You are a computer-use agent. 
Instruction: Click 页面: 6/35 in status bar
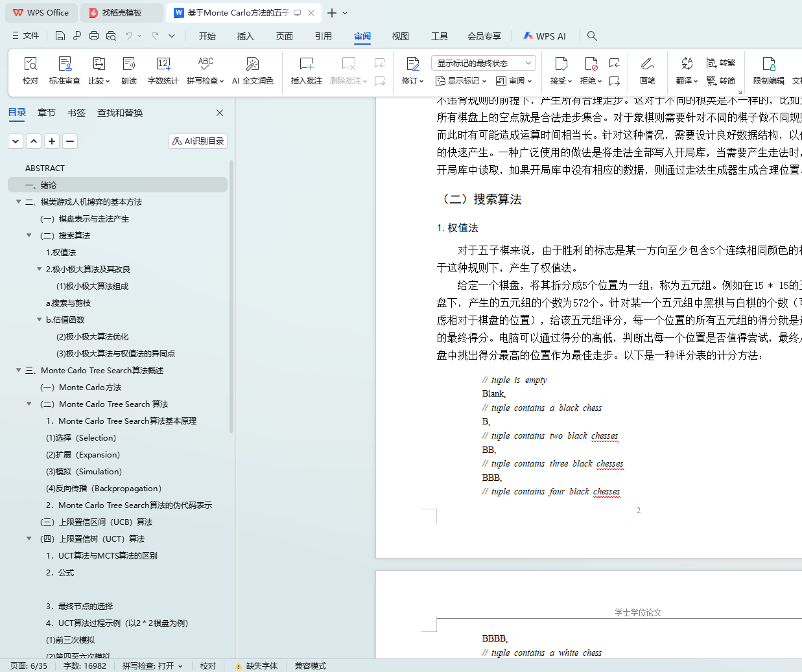(x=29, y=666)
